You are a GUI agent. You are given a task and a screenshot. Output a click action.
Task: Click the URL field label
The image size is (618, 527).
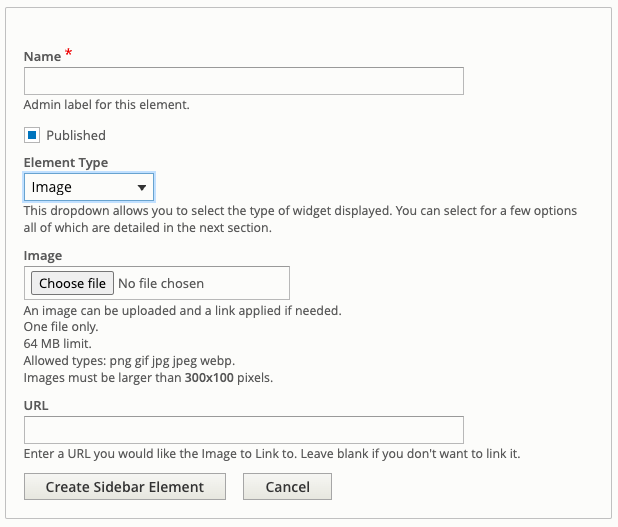(x=36, y=405)
